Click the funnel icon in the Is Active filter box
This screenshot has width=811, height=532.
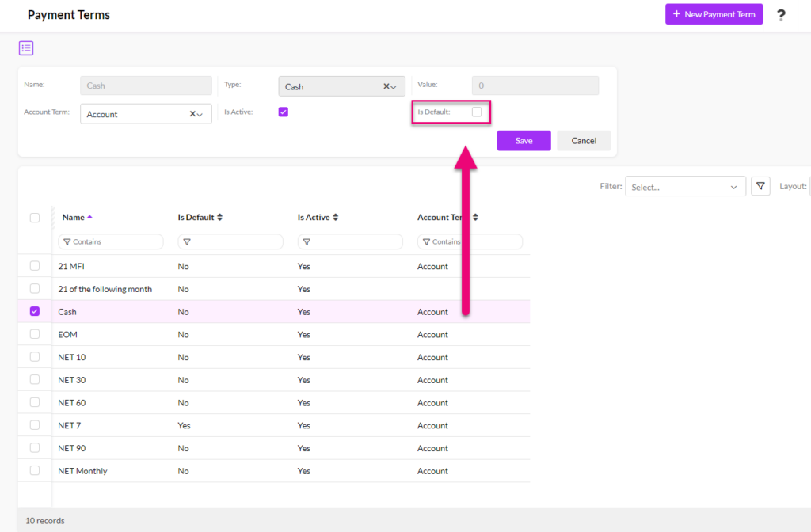click(x=307, y=241)
